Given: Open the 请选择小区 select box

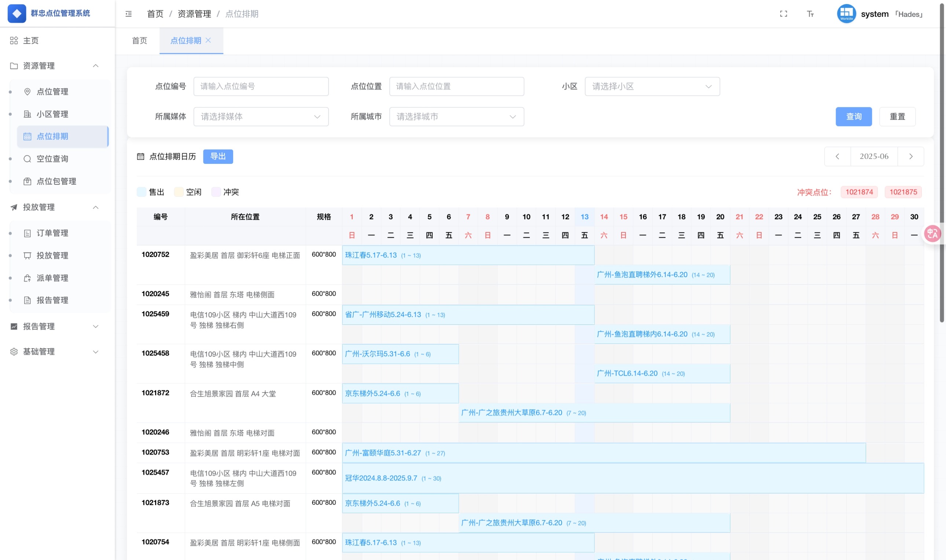Looking at the screenshot, I should pos(652,86).
